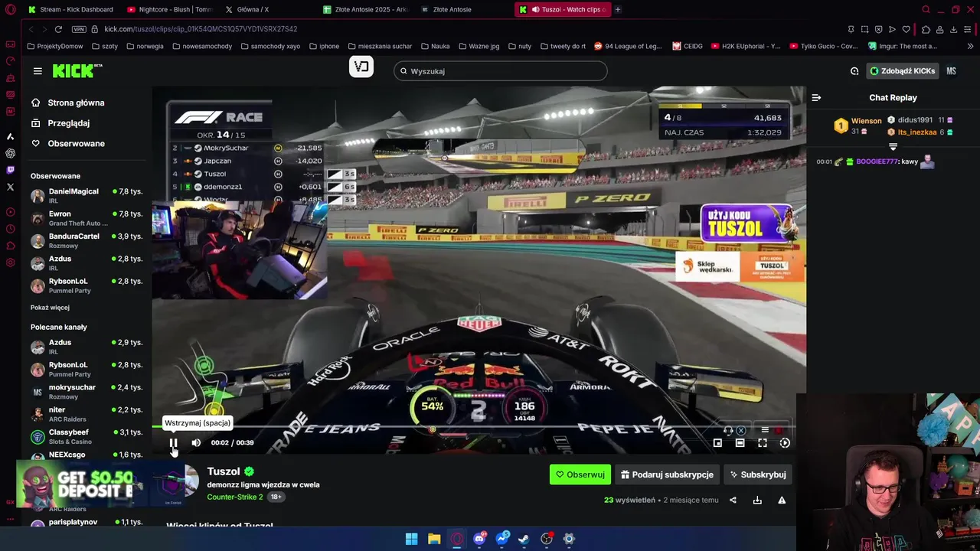Open the ProjektyDomow bookmark folder

(54, 46)
